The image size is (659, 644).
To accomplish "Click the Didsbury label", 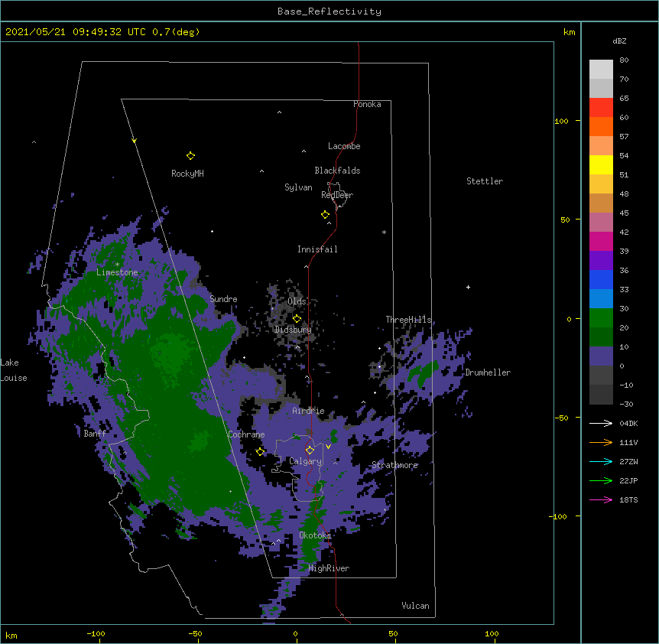I will tap(294, 330).
